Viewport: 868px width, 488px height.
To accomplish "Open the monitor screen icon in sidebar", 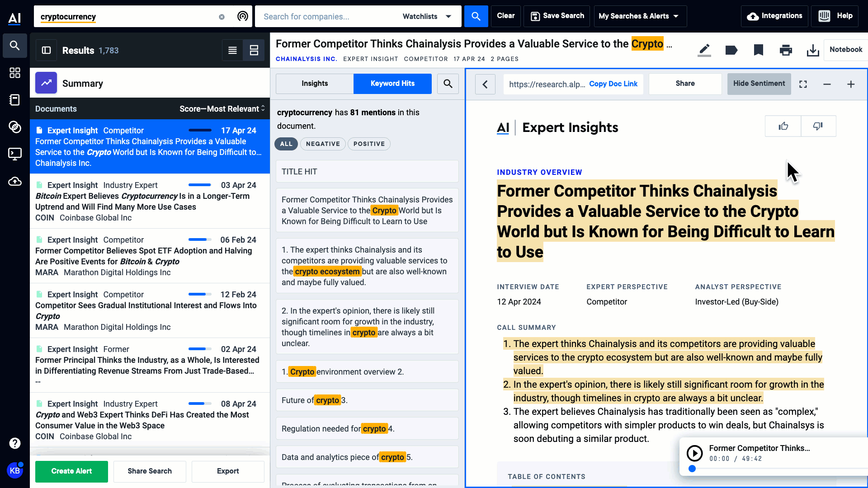I will point(15,154).
